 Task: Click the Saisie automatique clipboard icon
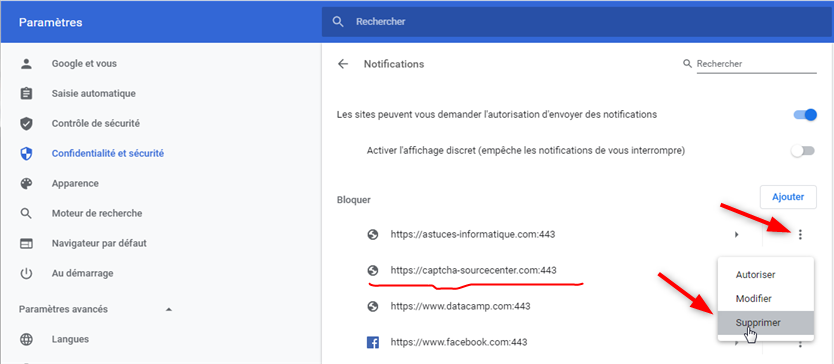point(26,94)
